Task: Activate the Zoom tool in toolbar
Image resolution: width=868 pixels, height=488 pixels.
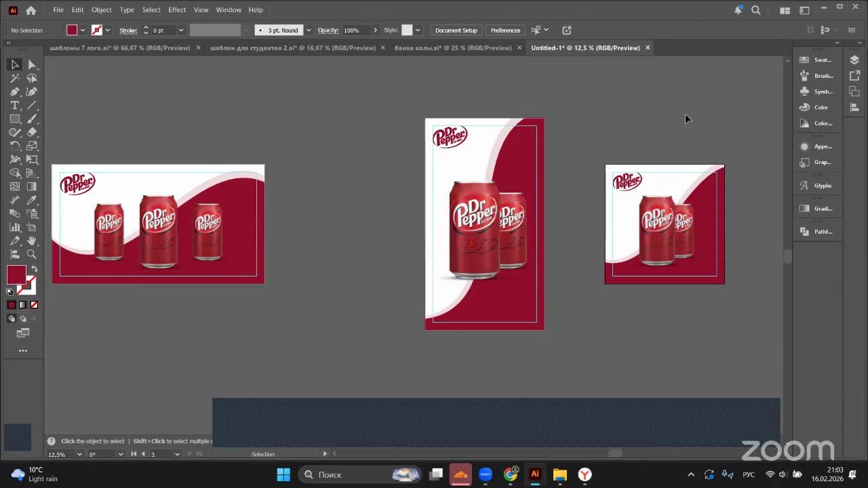Action: (32, 255)
